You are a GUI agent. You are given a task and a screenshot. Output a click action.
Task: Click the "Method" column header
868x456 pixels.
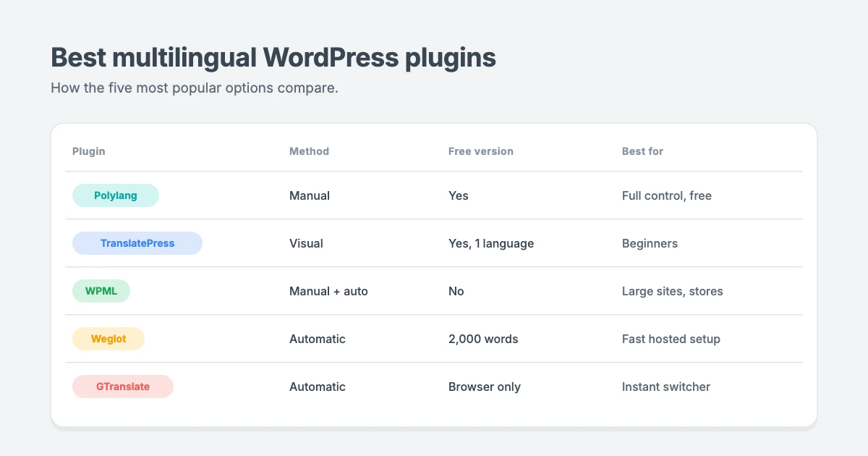(309, 151)
